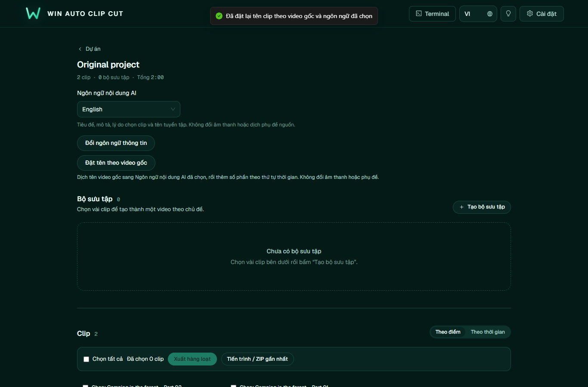Open Cài đặt settings

pos(542,14)
